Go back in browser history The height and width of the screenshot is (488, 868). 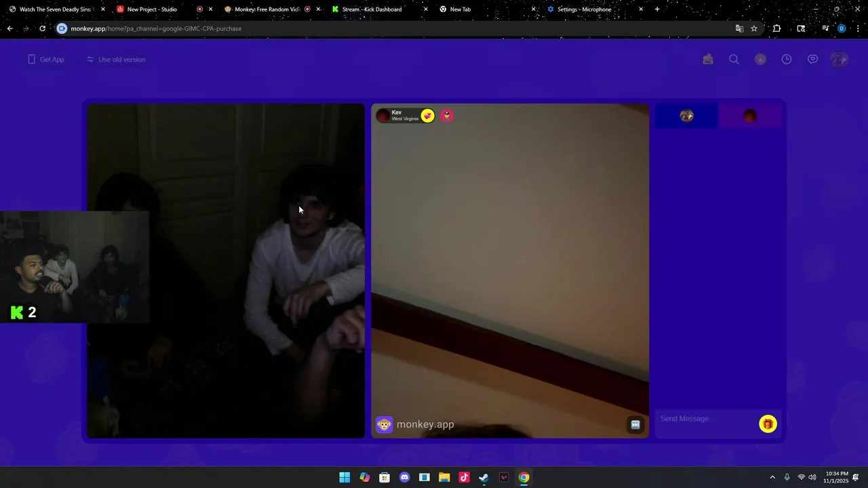coord(9,28)
